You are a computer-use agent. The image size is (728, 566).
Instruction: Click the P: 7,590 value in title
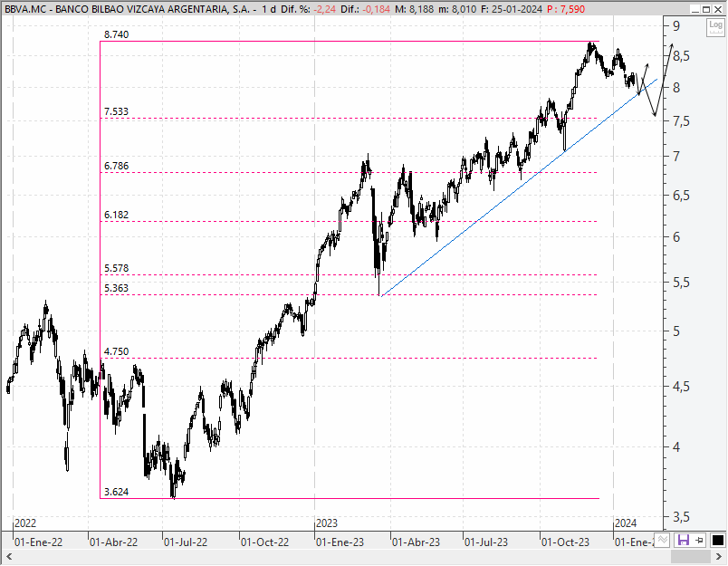(566, 9)
